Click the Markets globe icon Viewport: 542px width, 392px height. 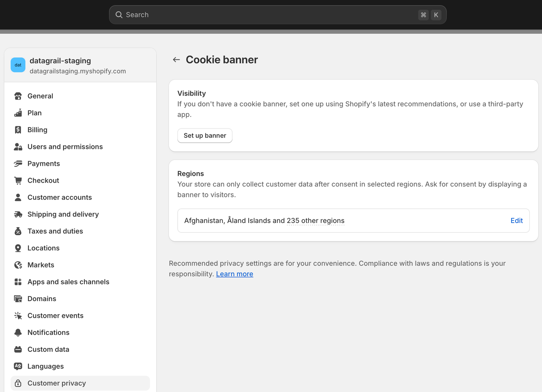(x=18, y=265)
